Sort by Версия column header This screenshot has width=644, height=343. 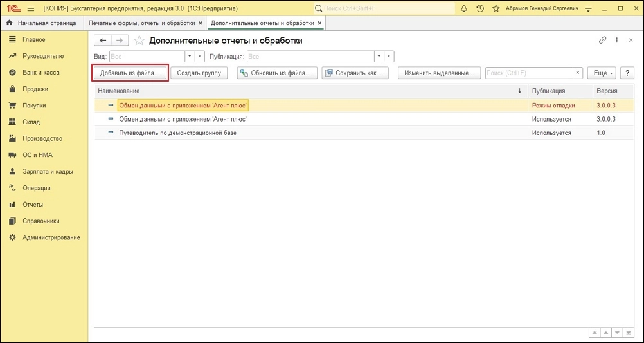click(x=613, y=91)
